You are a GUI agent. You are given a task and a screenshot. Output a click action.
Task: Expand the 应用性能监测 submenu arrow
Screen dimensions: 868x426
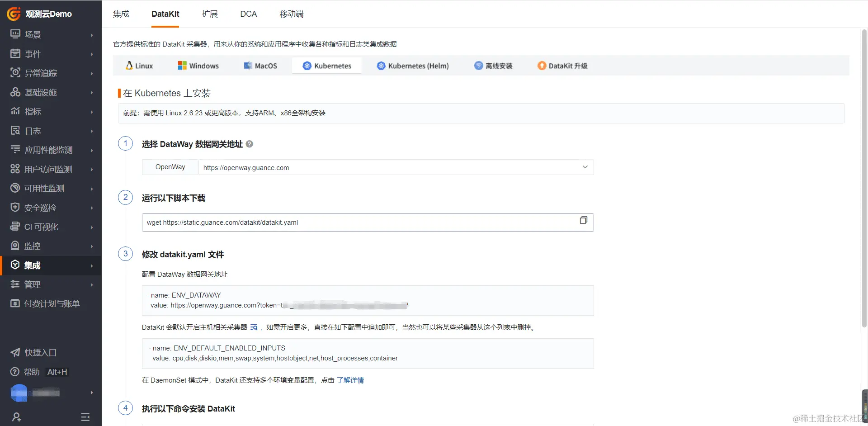[92, 150]
